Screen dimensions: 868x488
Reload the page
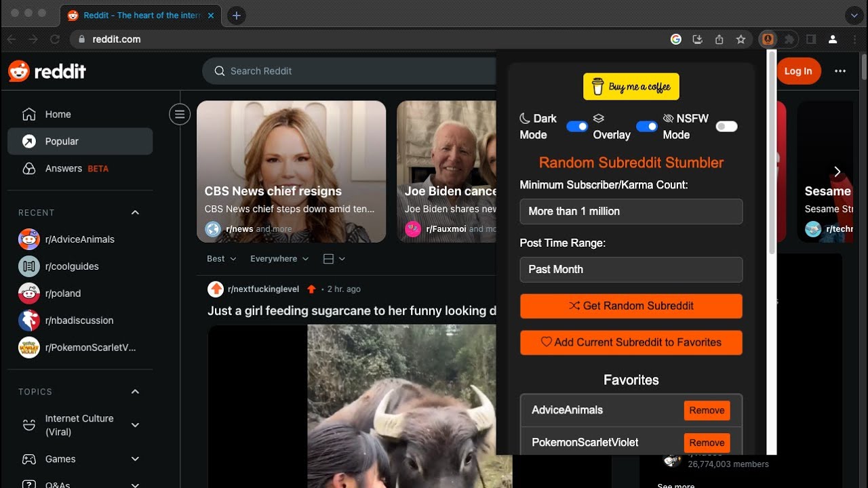(x=55, y=39)
